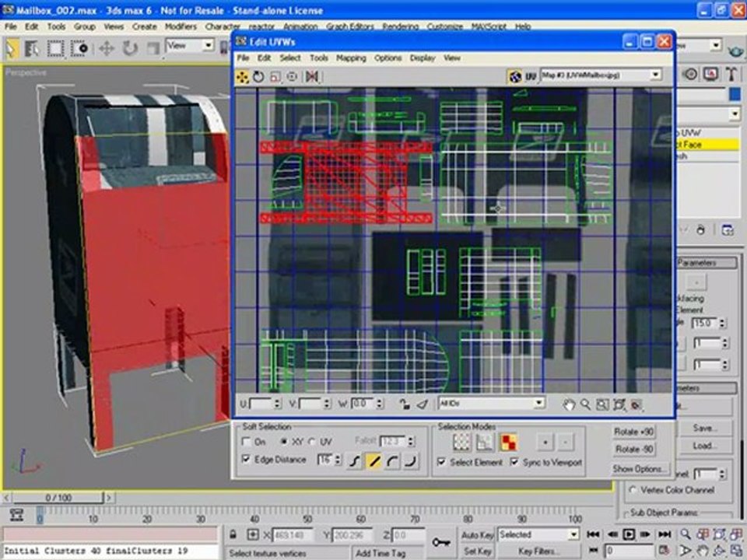Viewport: 747px width, 560px height.
Task: Increment the Edge Distance spinner
Action: coord(338,457)
